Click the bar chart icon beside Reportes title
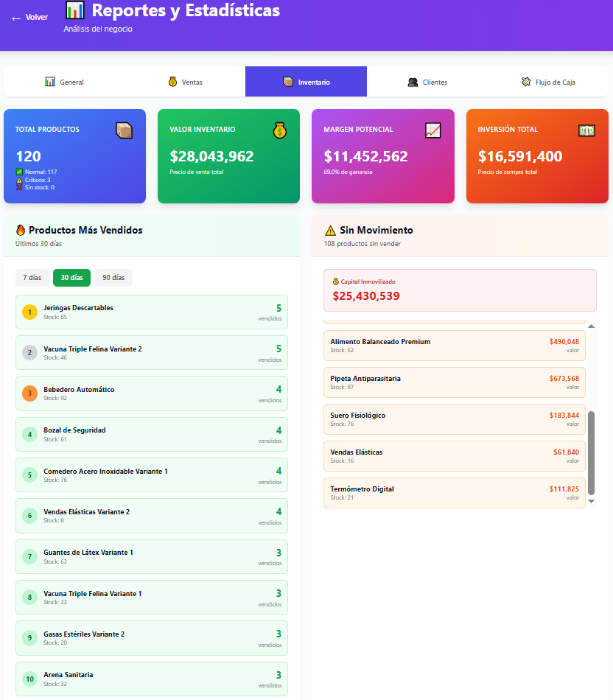Image resolution: width=613 pixels, height=700 pixels. pyautogui.click(x=74, y=10)
